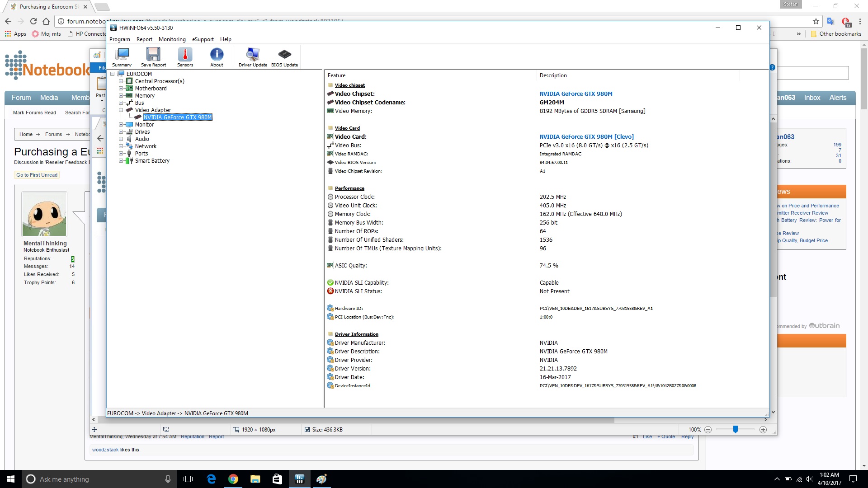Expand the Drives tree node
The width and height of the screenshot is (868, 488).
(121, 132)
